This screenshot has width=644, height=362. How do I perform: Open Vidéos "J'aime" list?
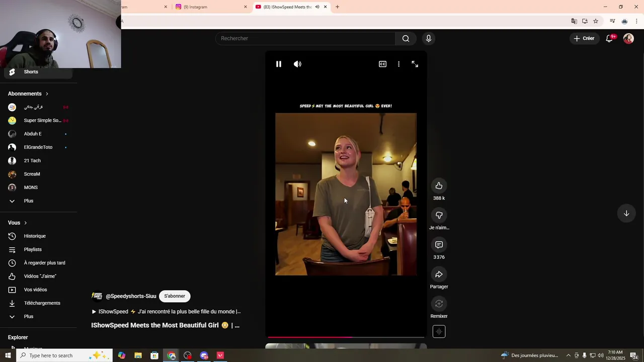point(38,277)
